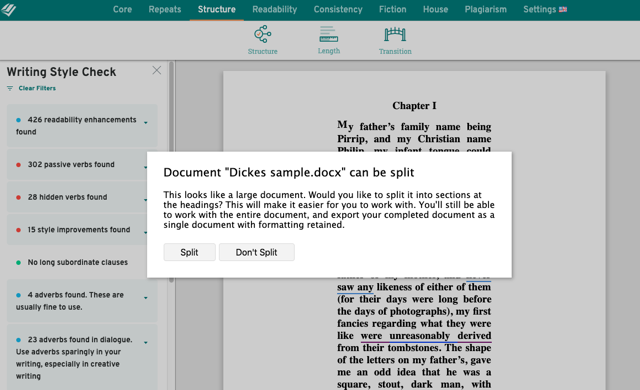Open the Plagiarism tab
640x390 pixels.
486,9
